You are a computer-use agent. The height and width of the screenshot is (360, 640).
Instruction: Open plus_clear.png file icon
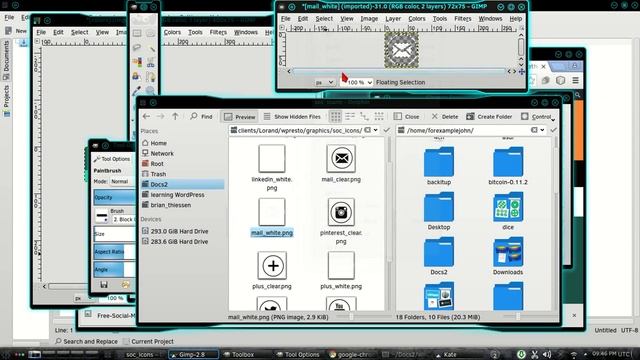click(x=272, y=266)
